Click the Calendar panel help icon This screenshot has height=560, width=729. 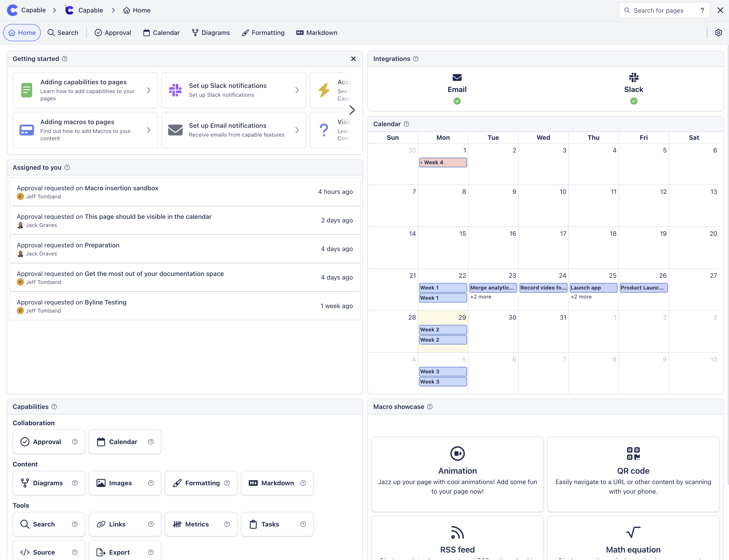(406, 124)
